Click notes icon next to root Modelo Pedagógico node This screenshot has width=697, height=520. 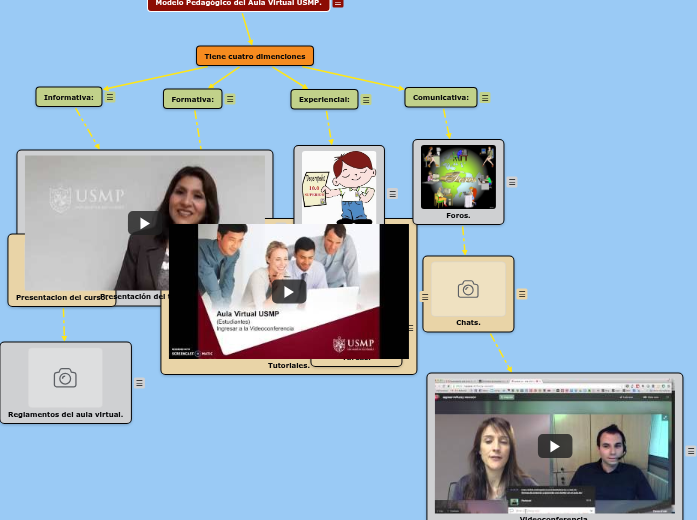(338, 4)
